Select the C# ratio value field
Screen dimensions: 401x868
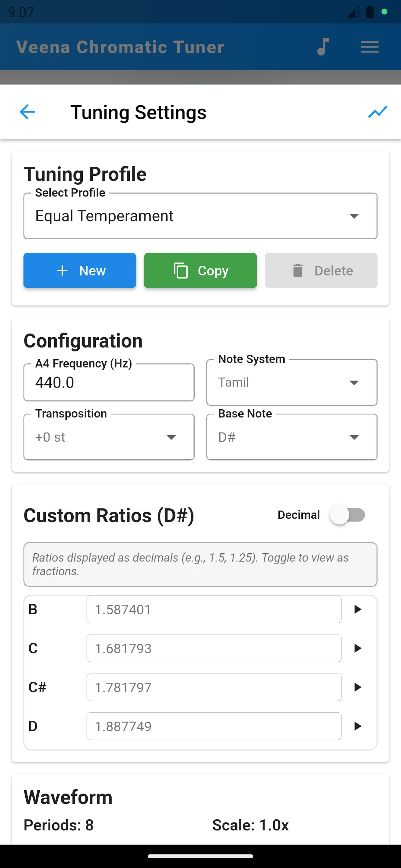[214, 687]
